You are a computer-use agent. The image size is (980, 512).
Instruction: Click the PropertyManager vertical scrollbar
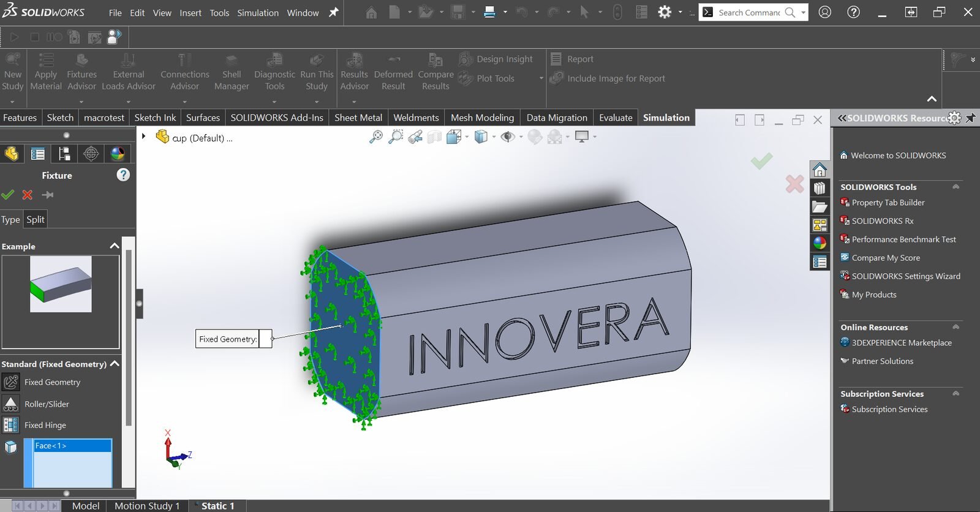(x=129, y=337)
